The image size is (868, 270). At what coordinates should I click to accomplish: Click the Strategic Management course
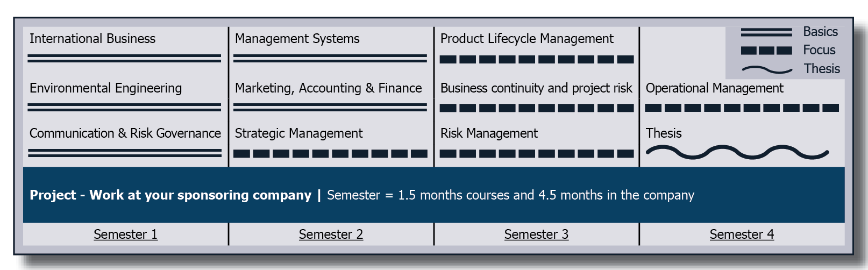pos(298,133)
